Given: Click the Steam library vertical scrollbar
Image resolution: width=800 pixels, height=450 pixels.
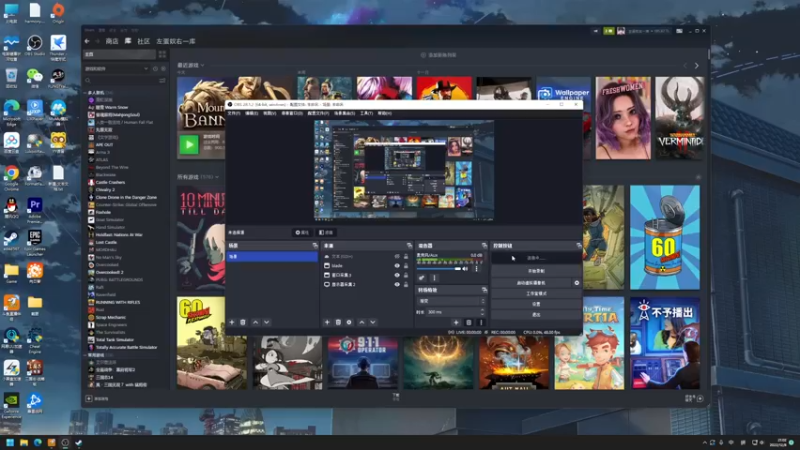Looking at the screenshot, I should (709, 55).
